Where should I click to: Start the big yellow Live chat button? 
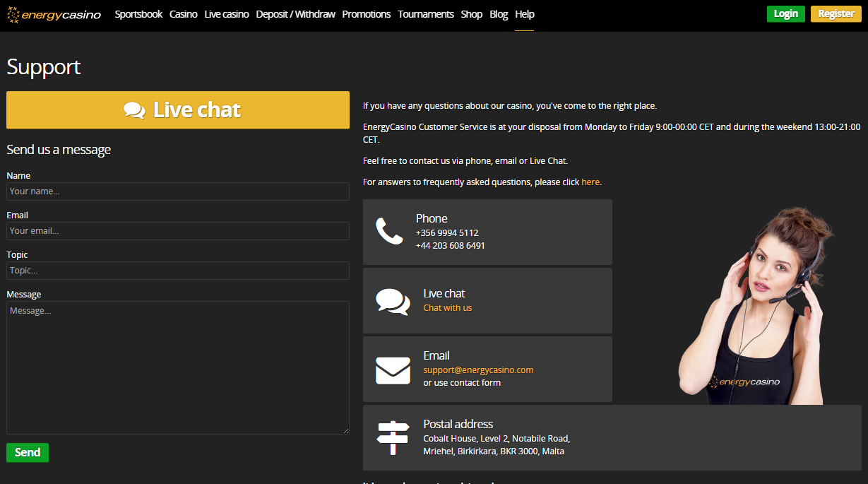click(178, 110)
